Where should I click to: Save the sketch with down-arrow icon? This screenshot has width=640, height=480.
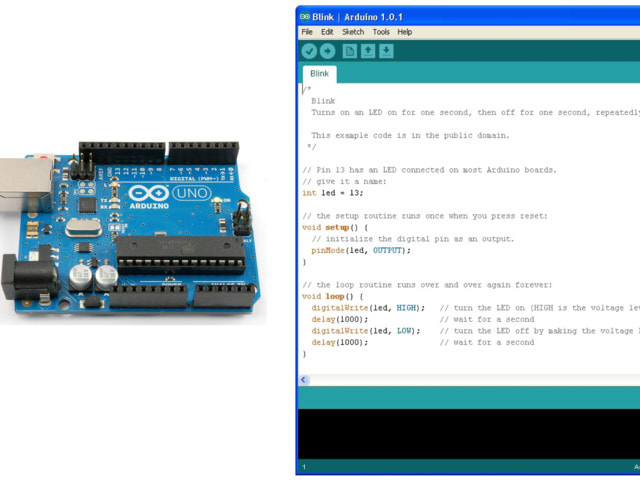pos(386,51)
